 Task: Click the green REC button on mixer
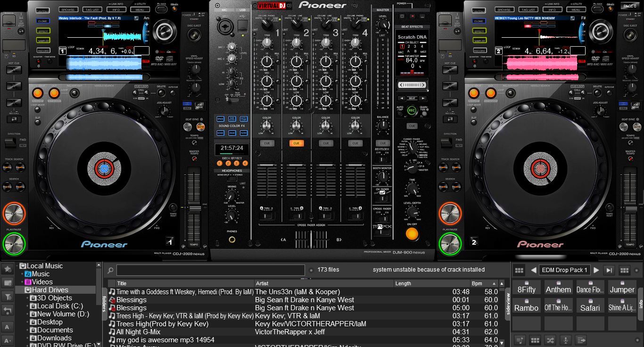coord(412,110)
